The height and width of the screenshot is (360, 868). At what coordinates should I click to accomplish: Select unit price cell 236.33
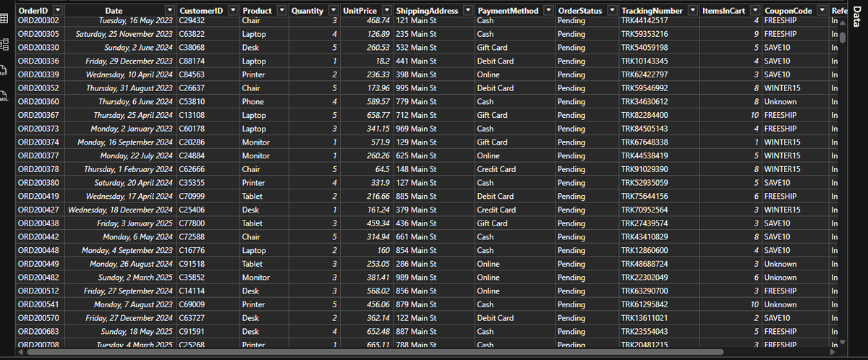(366, 74)
